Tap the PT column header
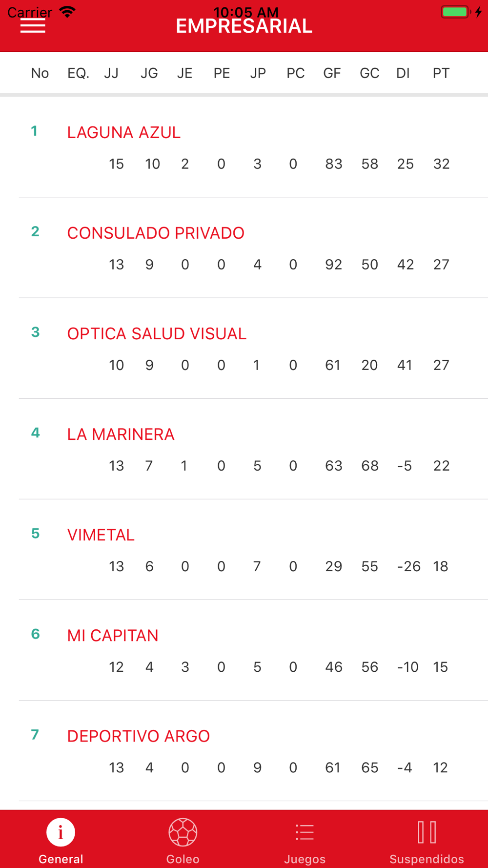Image resolution: width=488 pixels, height=868 pixels. click(x=441, y=73)
